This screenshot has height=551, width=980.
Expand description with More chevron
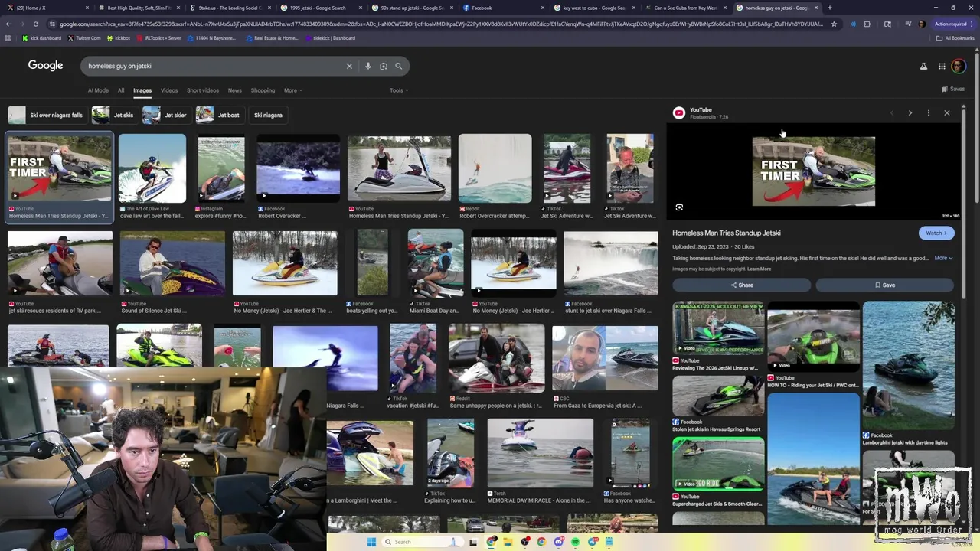pos(943,258)
